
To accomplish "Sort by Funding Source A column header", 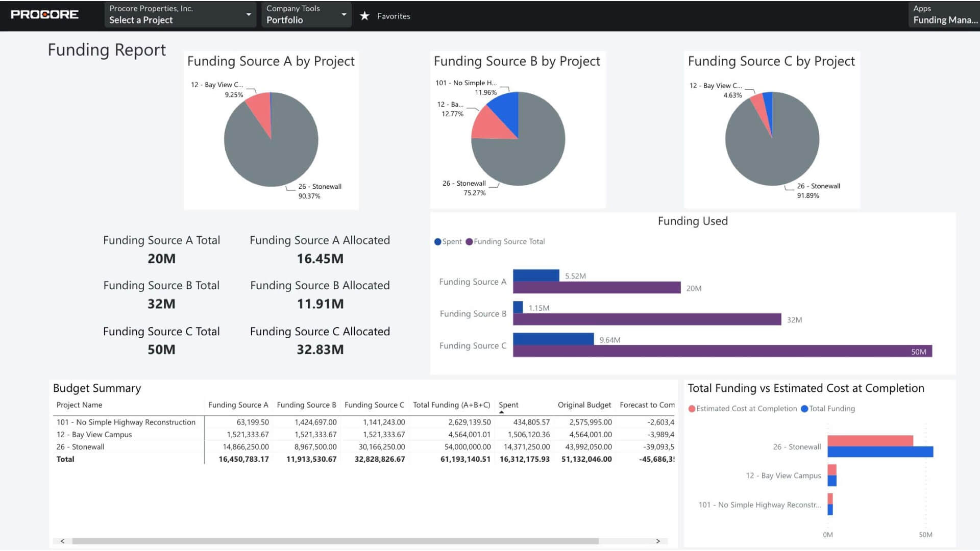I will 238,405.
